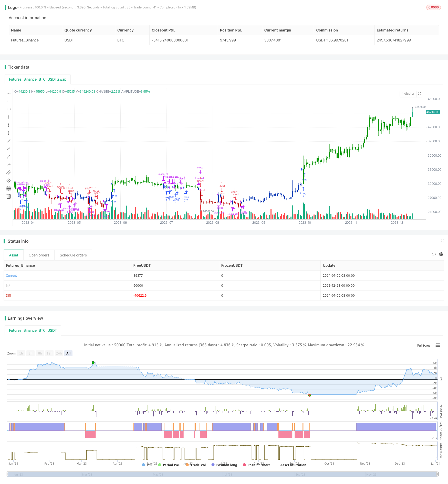Set zoom range to 3h
The image size is (448, 484).
pos(30,353)
